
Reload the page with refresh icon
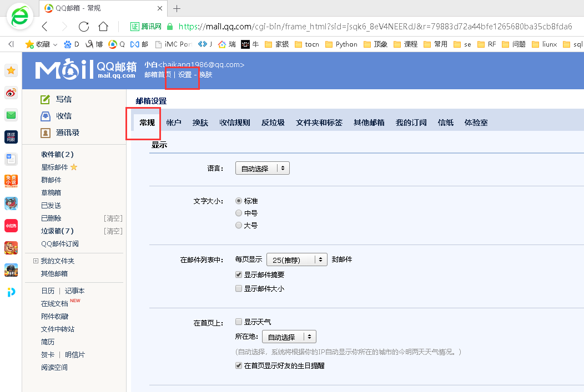coord(84,27)
